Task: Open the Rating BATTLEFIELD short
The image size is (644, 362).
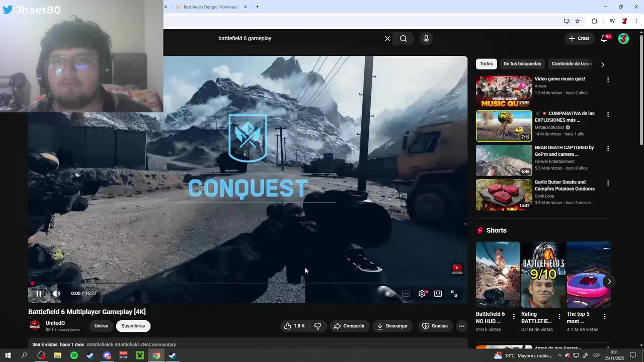Action: [x=543, y=275]
